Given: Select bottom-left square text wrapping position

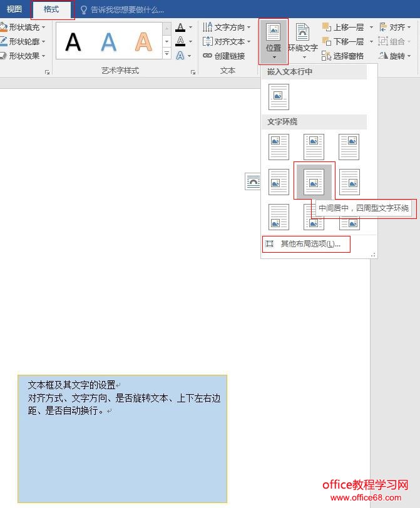Looking at the screenshot, I should [x=279, y=216].
